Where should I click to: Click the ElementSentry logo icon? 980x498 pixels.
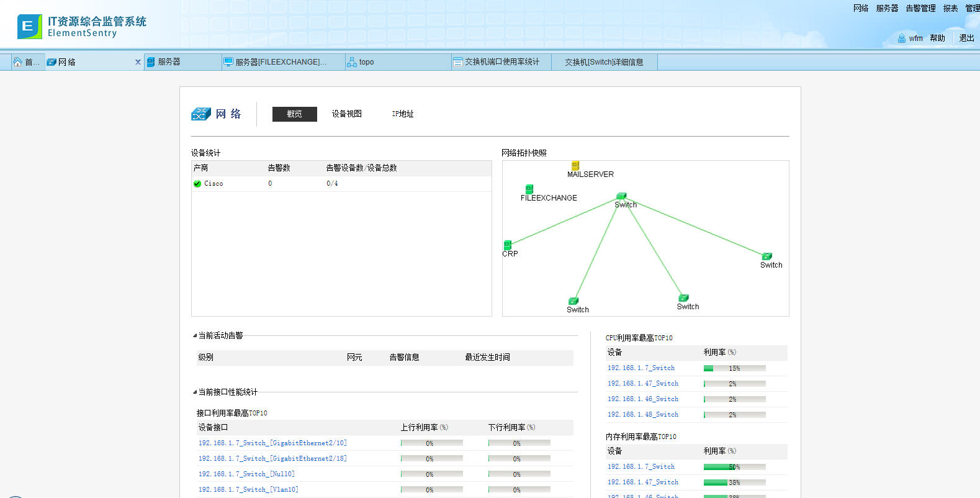(29, 27)
